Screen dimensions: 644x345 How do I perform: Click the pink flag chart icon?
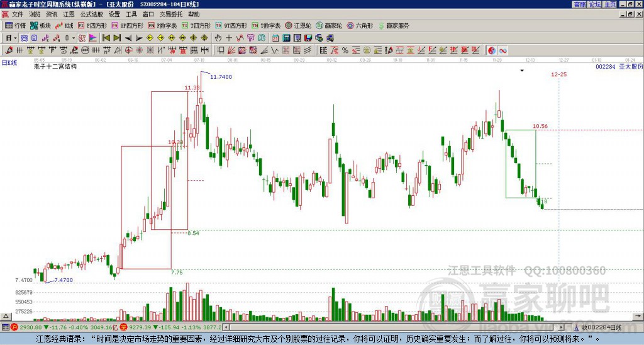click(93, 38)
